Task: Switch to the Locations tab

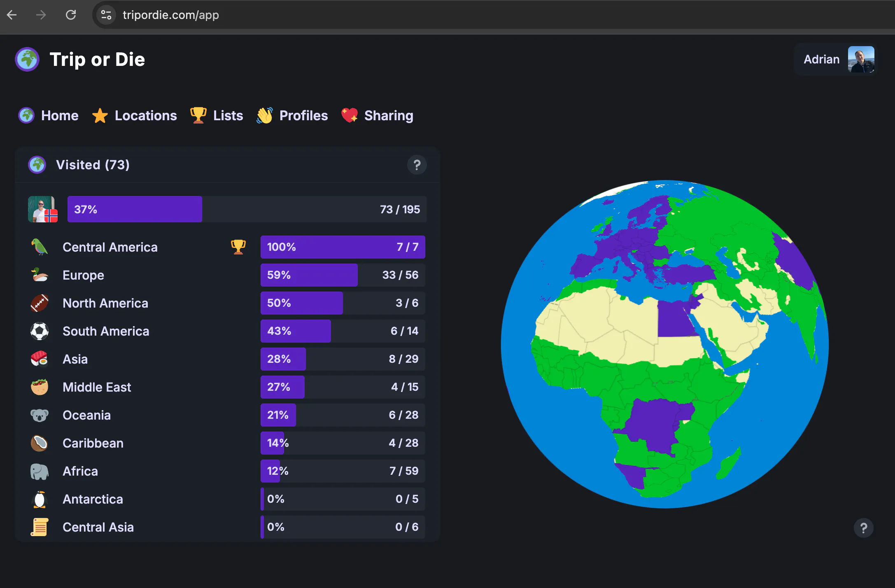Action: pos(135,116)
